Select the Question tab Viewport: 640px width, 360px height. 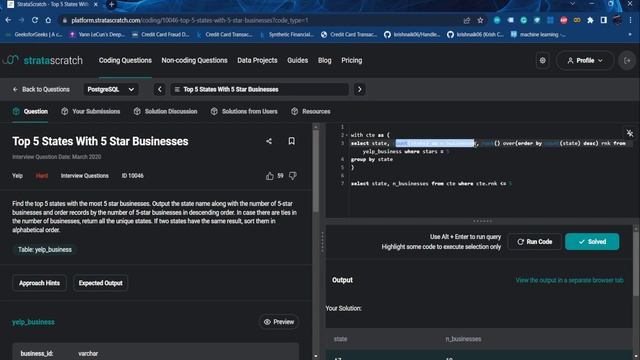(x=30, y=111)
